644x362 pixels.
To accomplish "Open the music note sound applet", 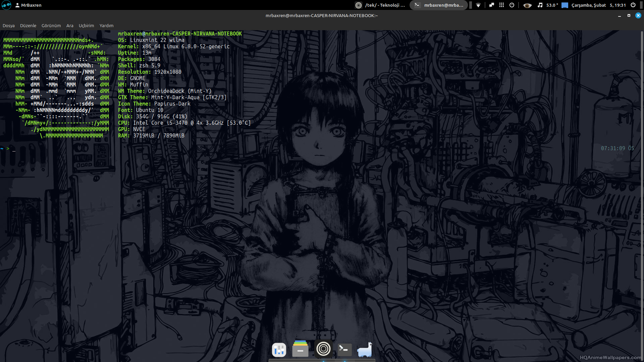I will [x=540, y=5].
